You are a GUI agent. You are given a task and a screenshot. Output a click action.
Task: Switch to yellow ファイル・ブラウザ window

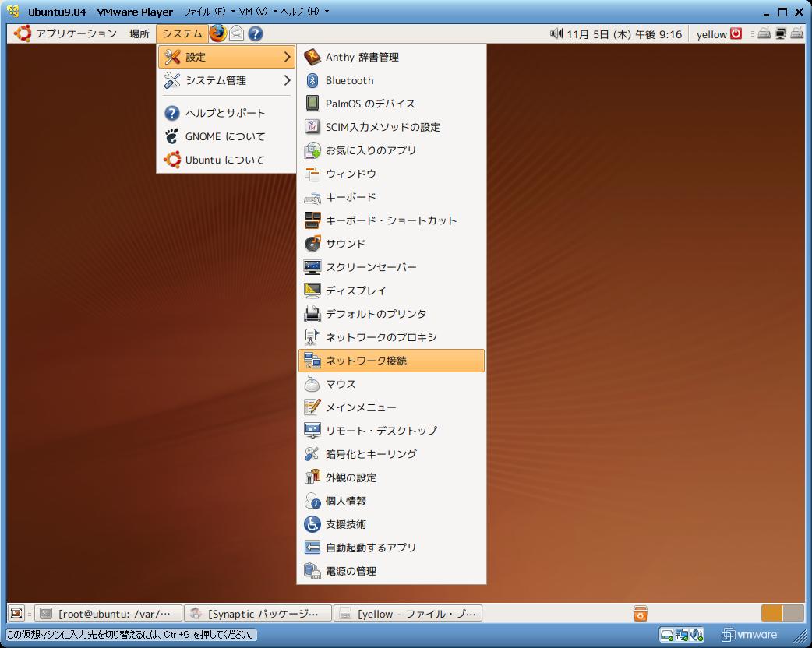[x=408, y=613]
